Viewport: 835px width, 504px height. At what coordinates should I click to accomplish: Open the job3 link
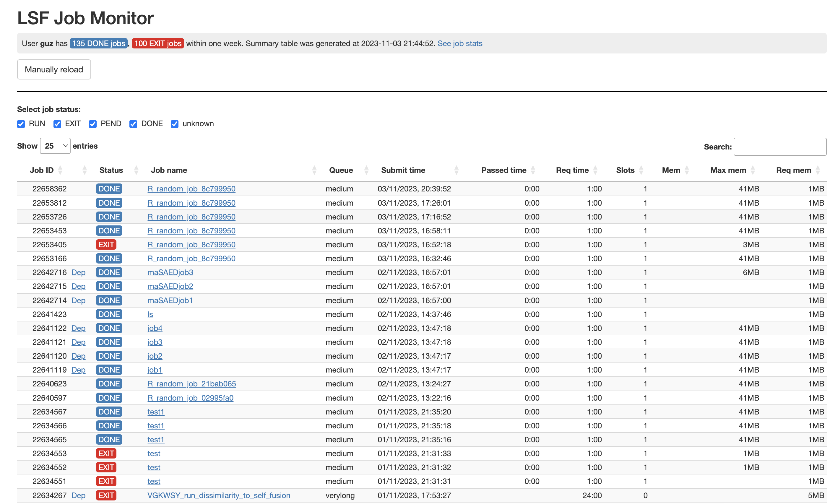pyautogui.click(x=155, y=342)
